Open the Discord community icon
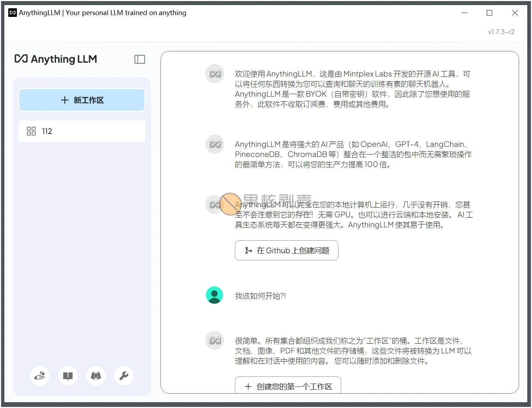Image resolution: width=532 pixels, height=408 pixels. click(x=96, y=376)
